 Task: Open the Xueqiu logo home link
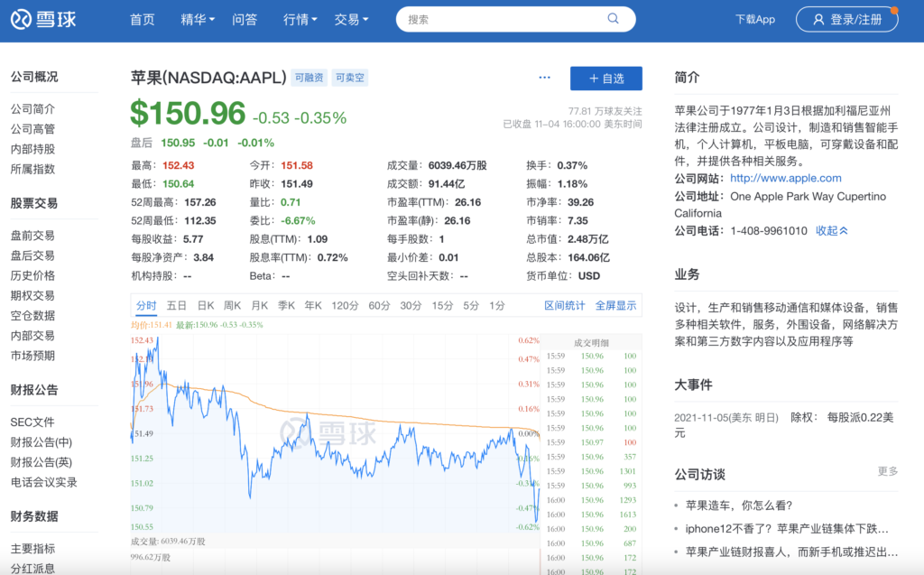(43, 20)
